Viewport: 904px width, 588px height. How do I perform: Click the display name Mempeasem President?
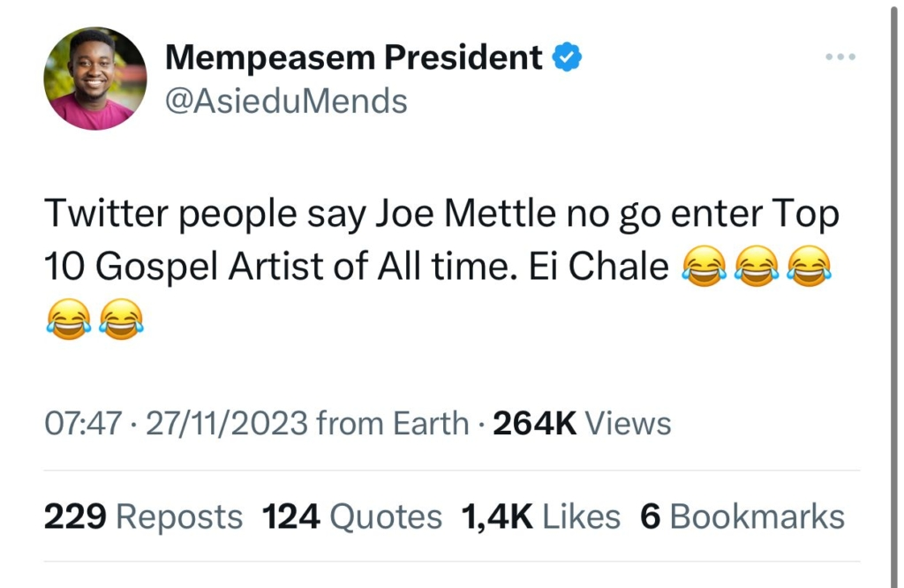[x=354, y=58]
